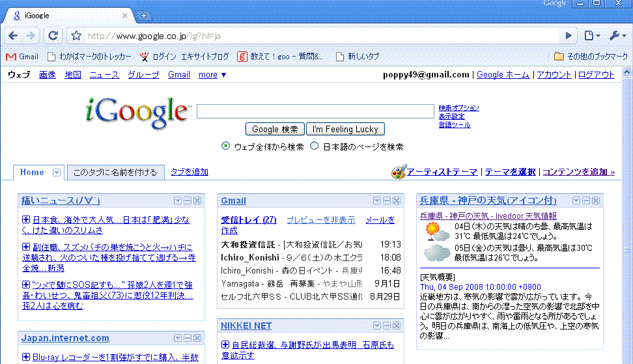
Task: Click the artist theme palette icon
Action: (x=399, y=172)
